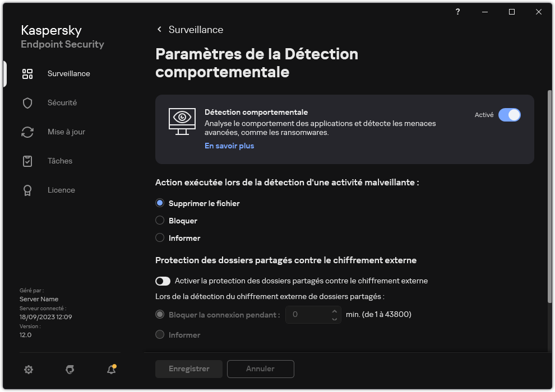Viewport: 555px width, 392px height.
Task: Collapse back to Surveillance via the chevron
Action: coord(159,29)
